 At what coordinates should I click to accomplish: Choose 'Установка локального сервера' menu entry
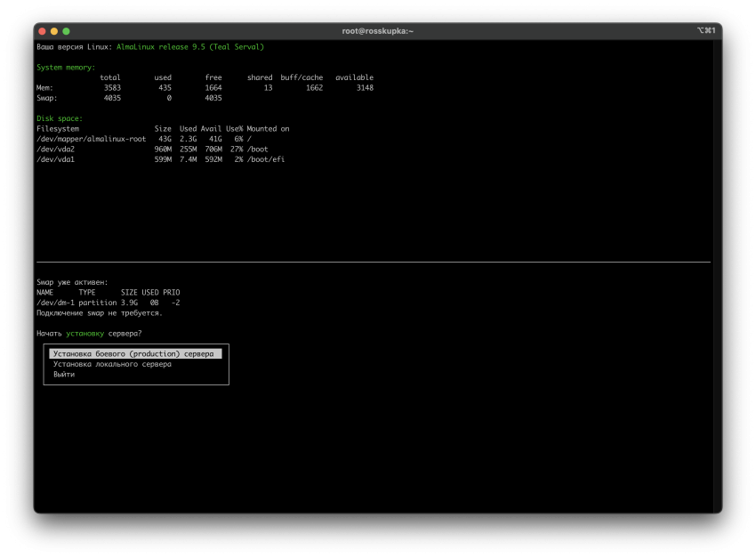(112, 364)
